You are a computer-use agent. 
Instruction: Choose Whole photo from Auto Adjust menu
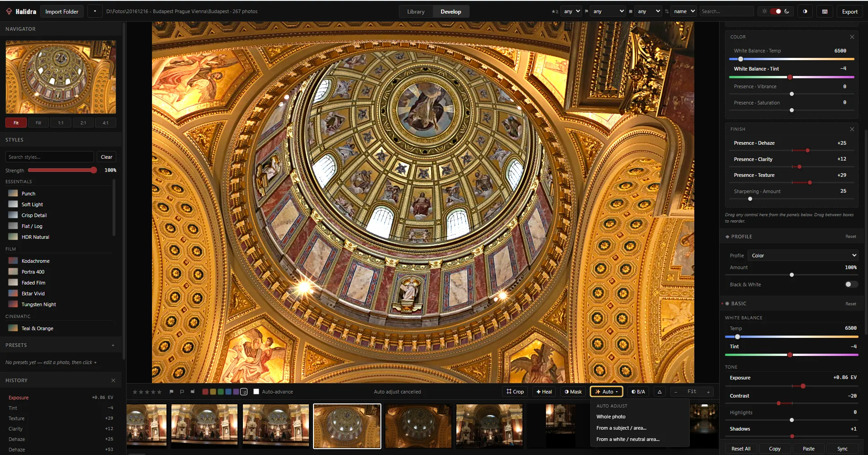(x=611, y=417)
